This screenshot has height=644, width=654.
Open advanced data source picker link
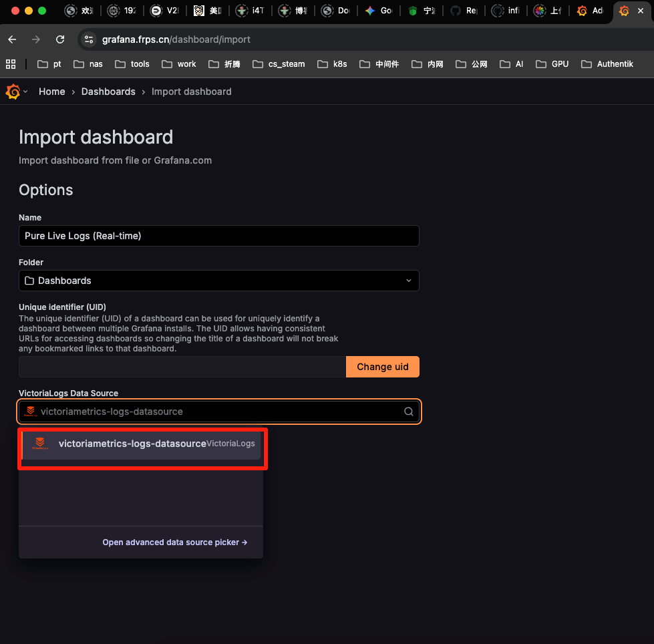point(174,542)
